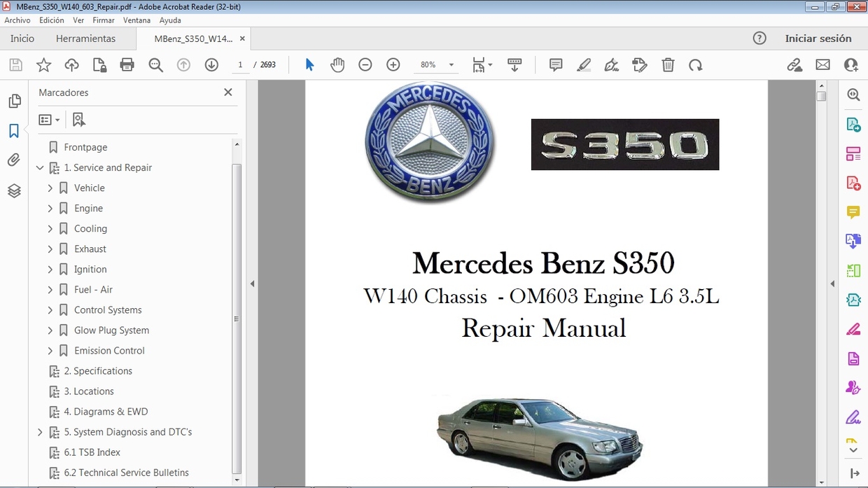Select the Hand tool in the toolbar
The image size is (868, 488).
pos(337,64)
